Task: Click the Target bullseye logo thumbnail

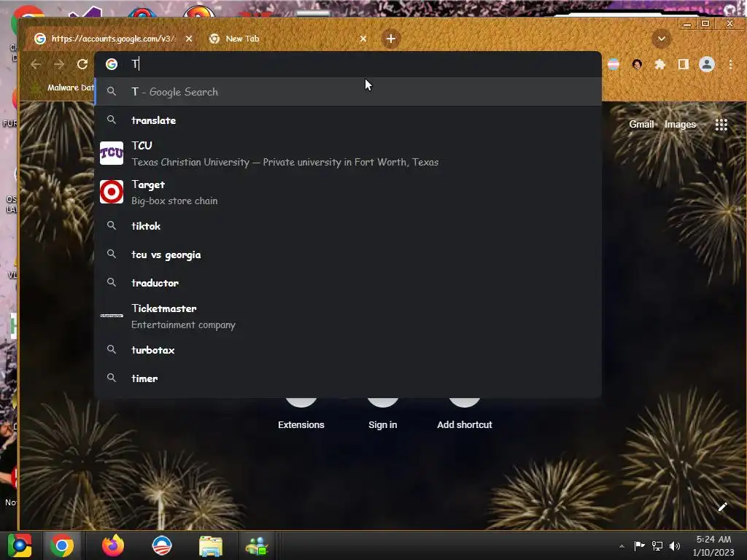Action: (112, 192)
